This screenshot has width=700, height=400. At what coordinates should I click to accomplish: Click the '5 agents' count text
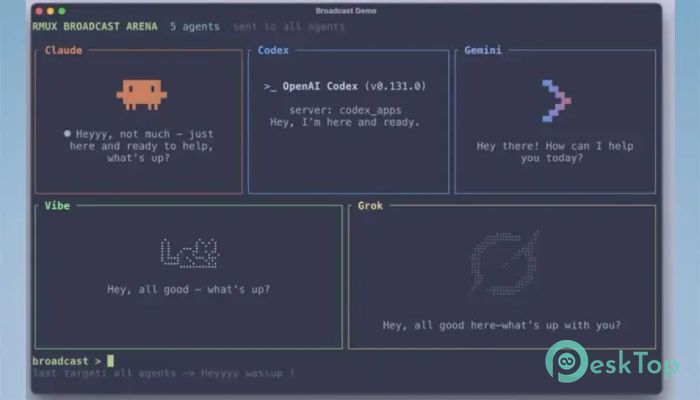195,27
